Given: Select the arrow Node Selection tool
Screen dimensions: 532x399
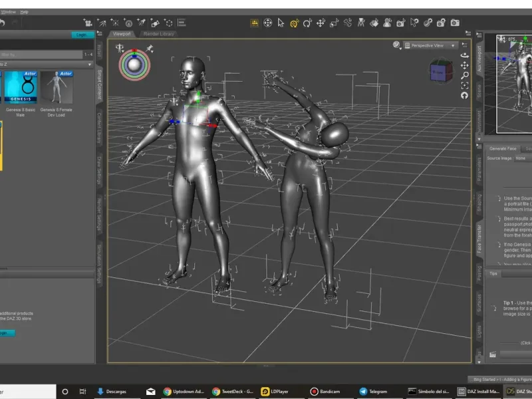Looking at the screenshot, I should [281, 23].
